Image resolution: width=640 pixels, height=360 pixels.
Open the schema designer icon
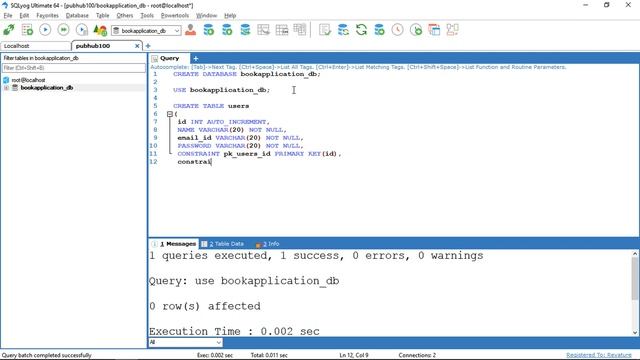coord(263,30)
